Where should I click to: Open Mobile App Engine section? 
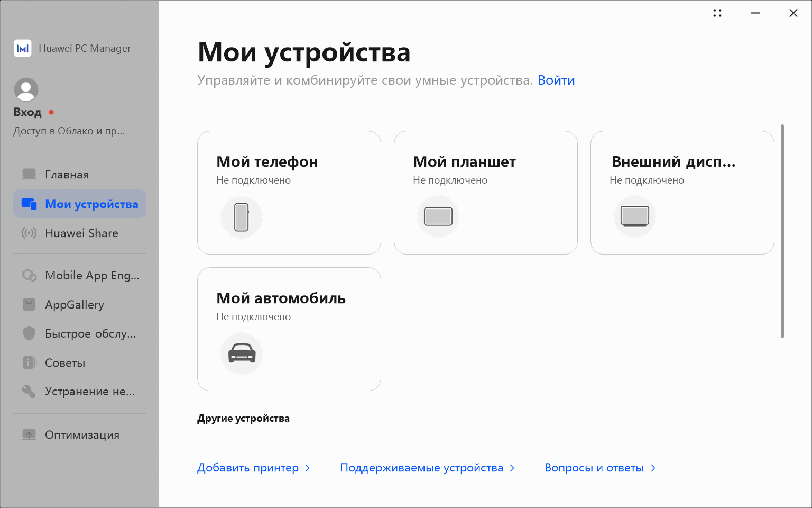pyautogui.click(x=80, y=275)
